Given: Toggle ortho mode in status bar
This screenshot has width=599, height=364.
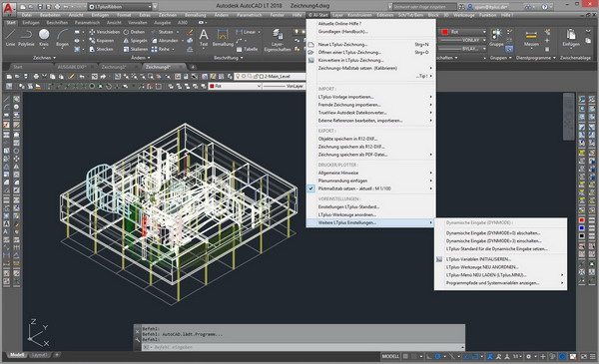Looking at the screenshot, I should point(429,356).
